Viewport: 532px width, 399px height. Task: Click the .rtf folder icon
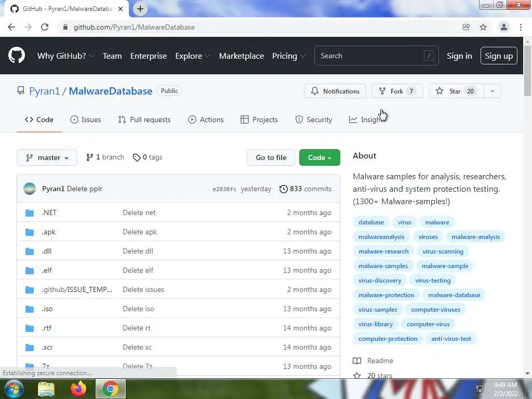click(30, 328)
